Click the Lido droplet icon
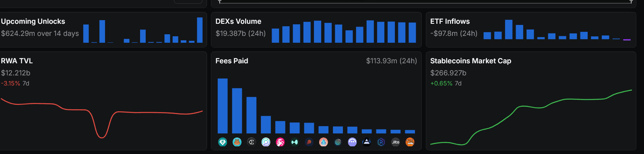644x154 pixels. pos(324,142)
